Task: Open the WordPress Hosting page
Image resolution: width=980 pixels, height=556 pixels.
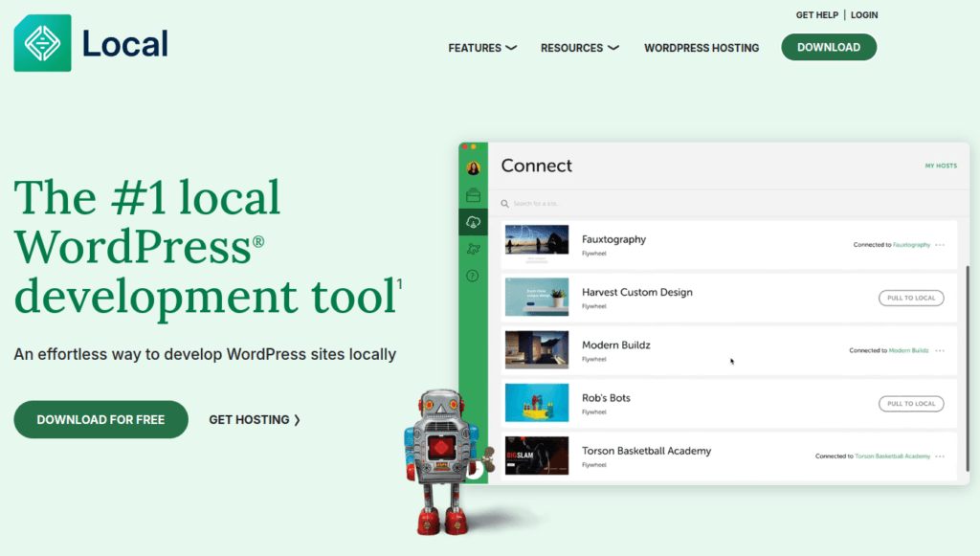Action: pos(702,48)
